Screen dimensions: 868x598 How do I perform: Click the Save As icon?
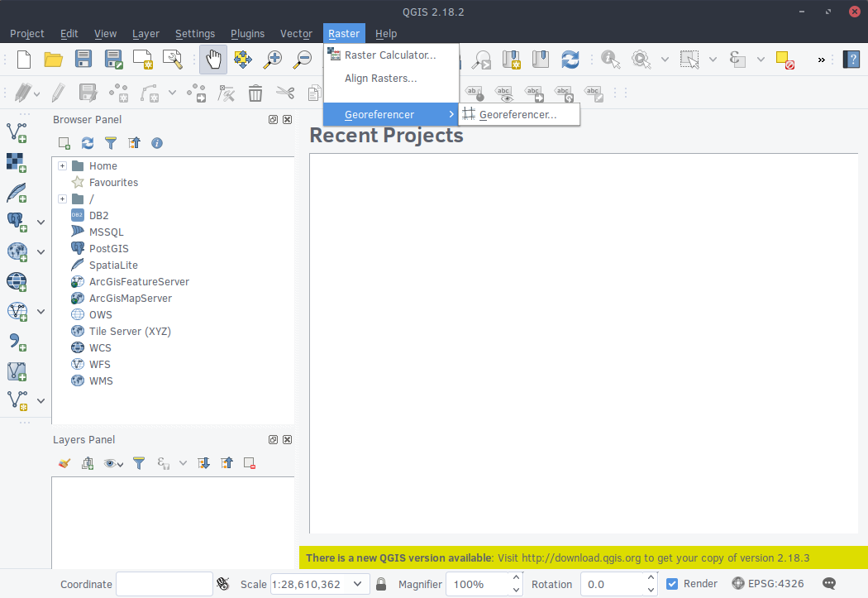click(x=113, y=60)
